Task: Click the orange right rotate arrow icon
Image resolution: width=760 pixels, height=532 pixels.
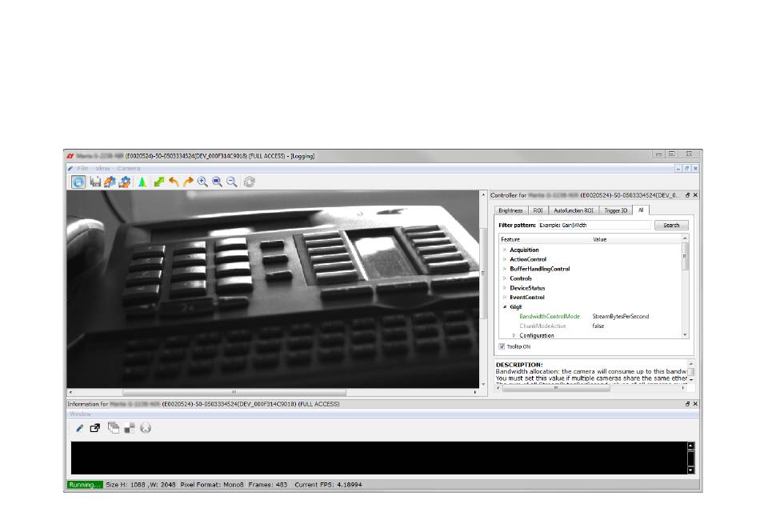Action: 188,182
